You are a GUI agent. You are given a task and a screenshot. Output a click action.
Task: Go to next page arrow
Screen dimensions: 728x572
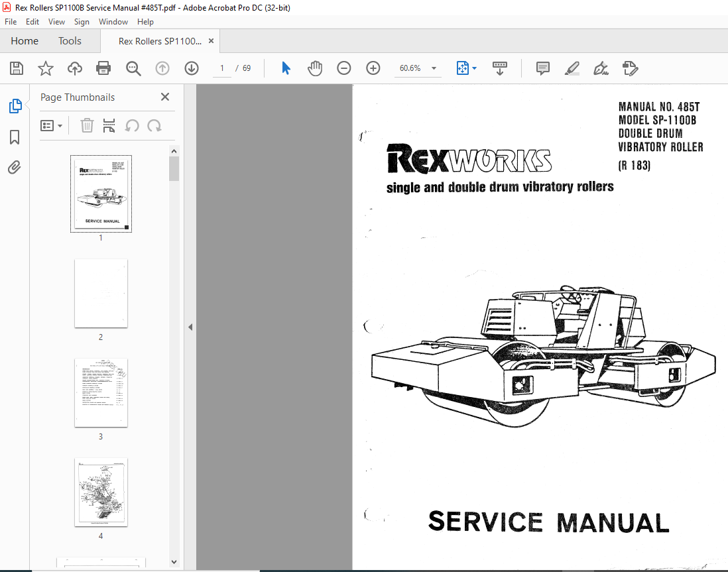click(x=192, y=68)
